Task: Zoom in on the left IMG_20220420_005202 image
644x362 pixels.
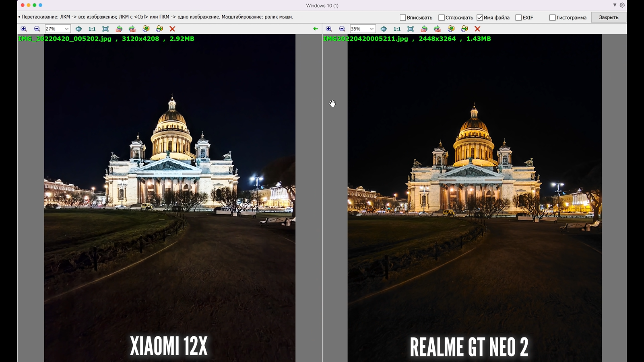Action: click(x=24, y=29)
